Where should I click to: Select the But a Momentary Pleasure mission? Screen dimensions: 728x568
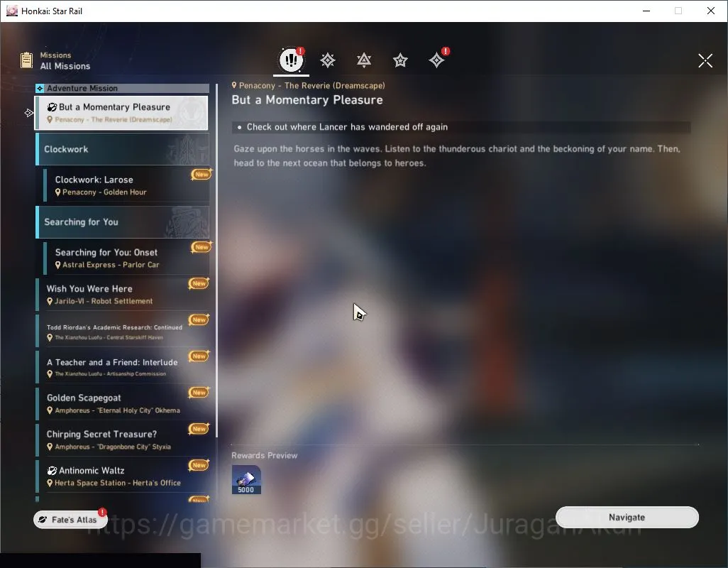click(121, 113)
